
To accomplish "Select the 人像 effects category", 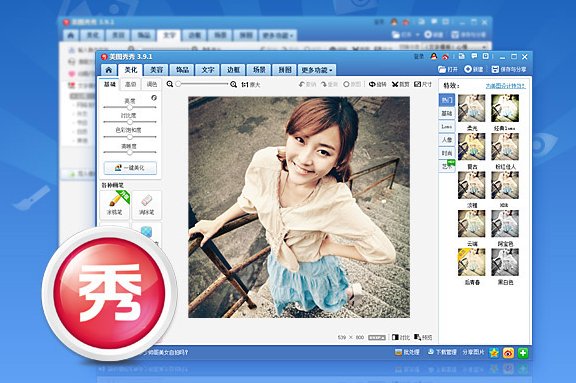I will 447,140.
